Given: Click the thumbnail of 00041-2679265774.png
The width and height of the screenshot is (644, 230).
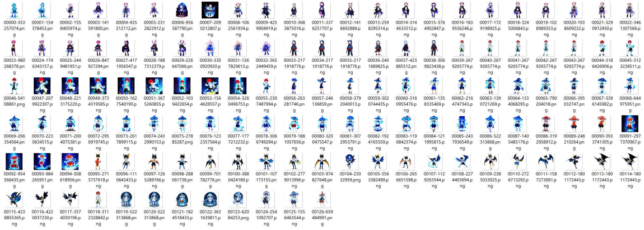Looking at the screenshot, I should pos(518,48).
